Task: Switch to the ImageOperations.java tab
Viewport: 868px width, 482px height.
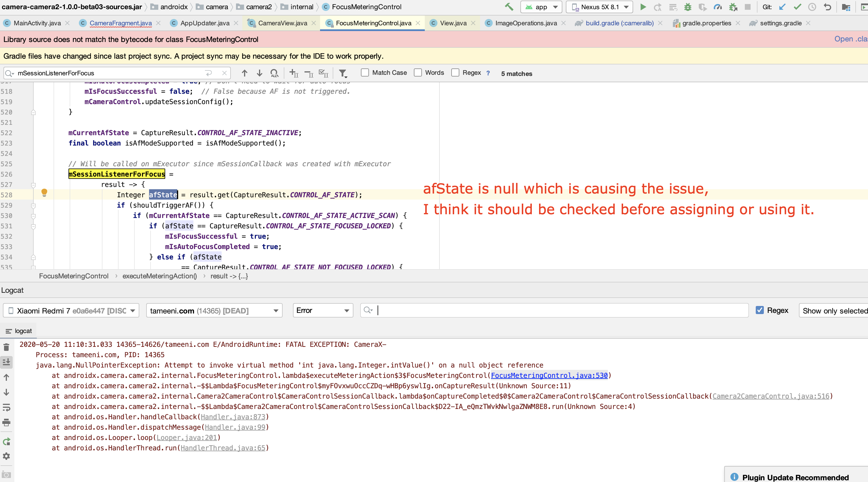Action: 526,23
